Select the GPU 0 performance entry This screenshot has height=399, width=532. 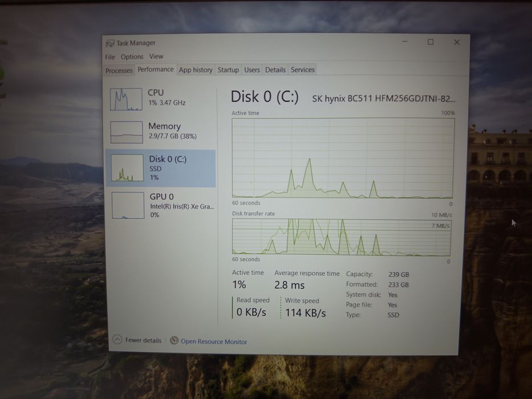[161, 205]
